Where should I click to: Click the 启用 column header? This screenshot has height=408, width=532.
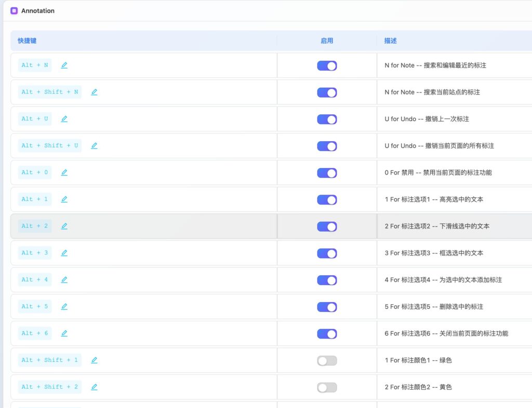pos(327,40)
